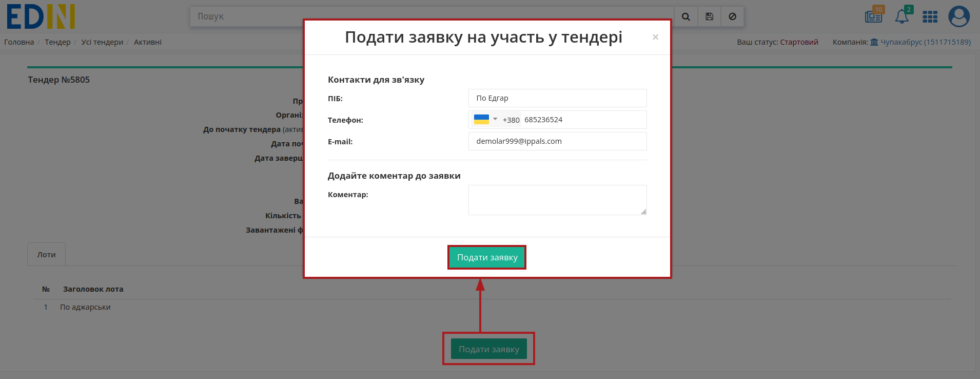Close the tender application dialog

click(x=655, y=37)
